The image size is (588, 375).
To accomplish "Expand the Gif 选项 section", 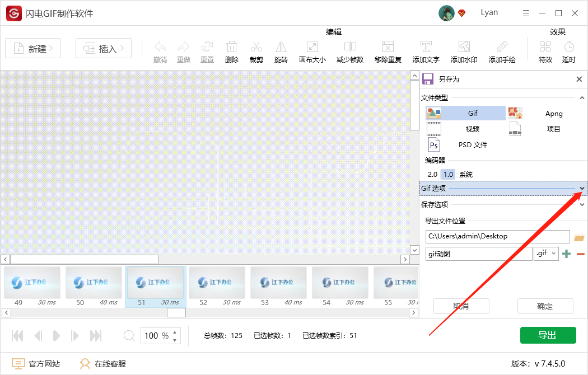I will [581, 189].
